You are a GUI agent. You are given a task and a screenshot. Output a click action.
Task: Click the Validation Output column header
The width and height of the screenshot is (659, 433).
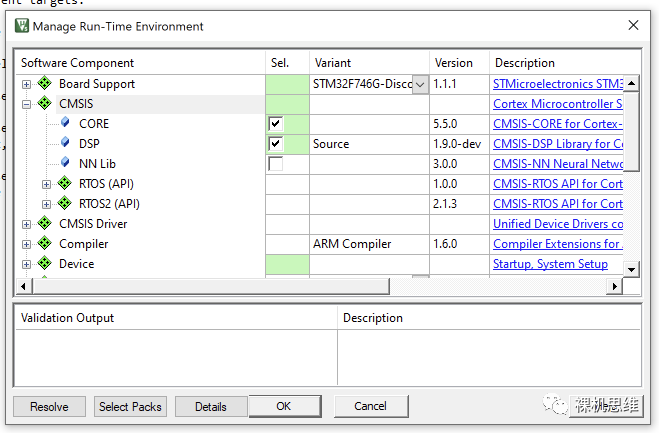click(x=177, y=318)
